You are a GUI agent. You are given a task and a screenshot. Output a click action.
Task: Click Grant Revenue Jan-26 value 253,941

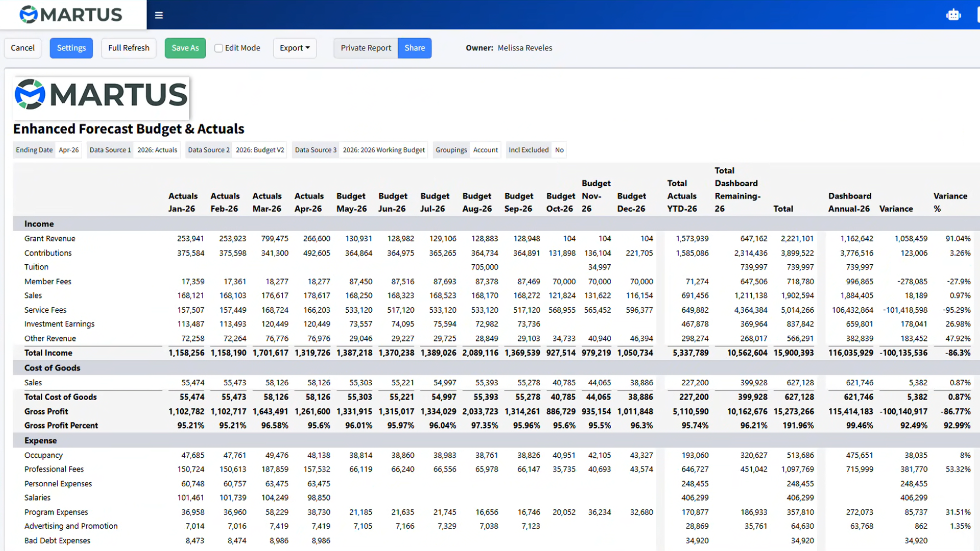point(190,239)
